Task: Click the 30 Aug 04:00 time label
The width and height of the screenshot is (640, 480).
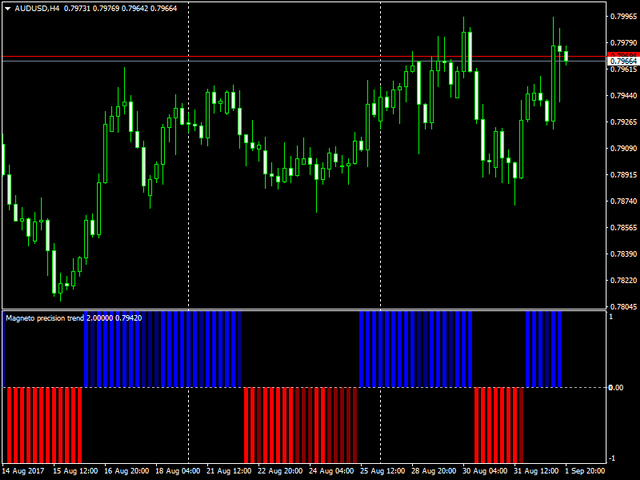Action: click(485, 471)
